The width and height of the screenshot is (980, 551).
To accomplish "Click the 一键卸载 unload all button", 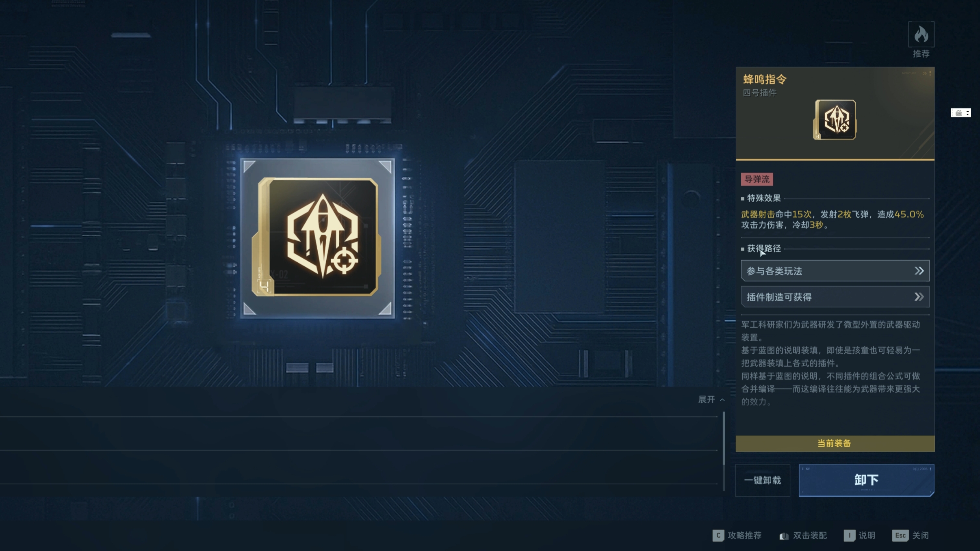I will (763, 480).
